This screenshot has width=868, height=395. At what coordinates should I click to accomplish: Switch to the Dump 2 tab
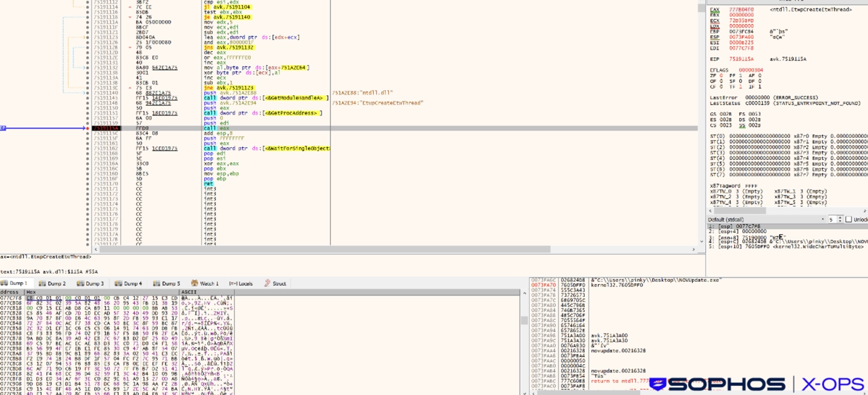click(x=52, y=283)
